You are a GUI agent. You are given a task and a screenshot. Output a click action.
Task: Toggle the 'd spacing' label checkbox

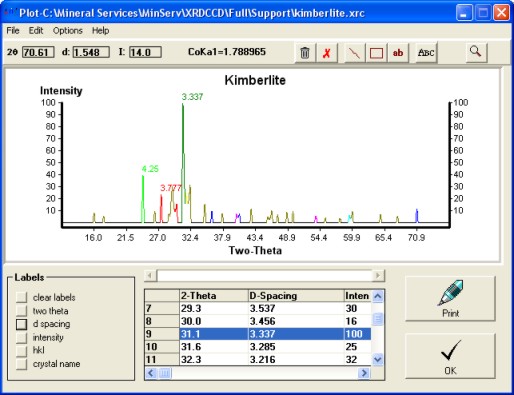click(22, 324)
